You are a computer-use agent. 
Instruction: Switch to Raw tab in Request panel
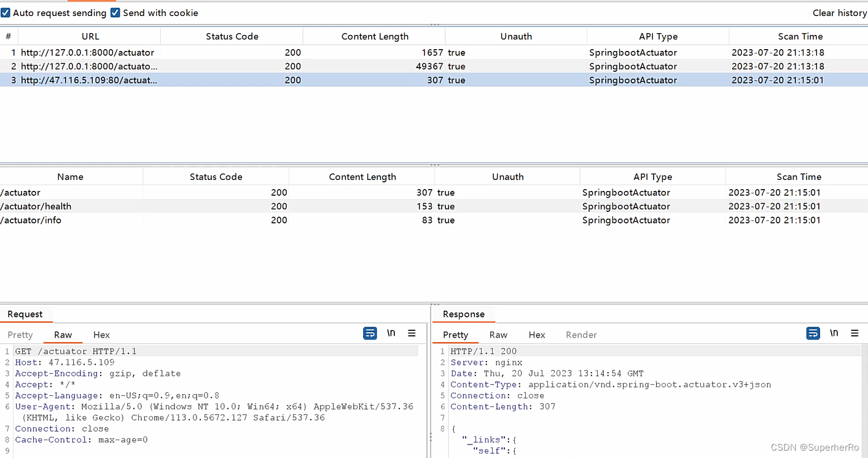coord(63,335)
